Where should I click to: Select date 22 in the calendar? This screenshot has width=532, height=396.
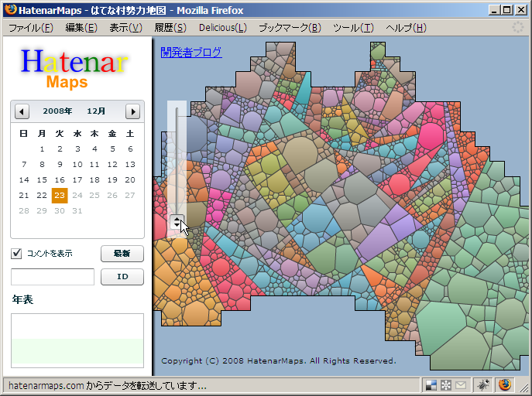(x=42, y=196)
